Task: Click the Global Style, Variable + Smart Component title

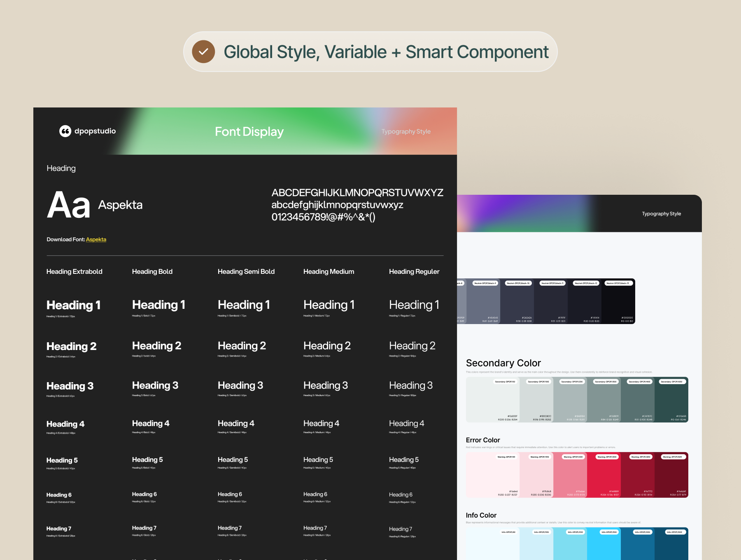Action: pyautogui.click(x=386, y=52)
